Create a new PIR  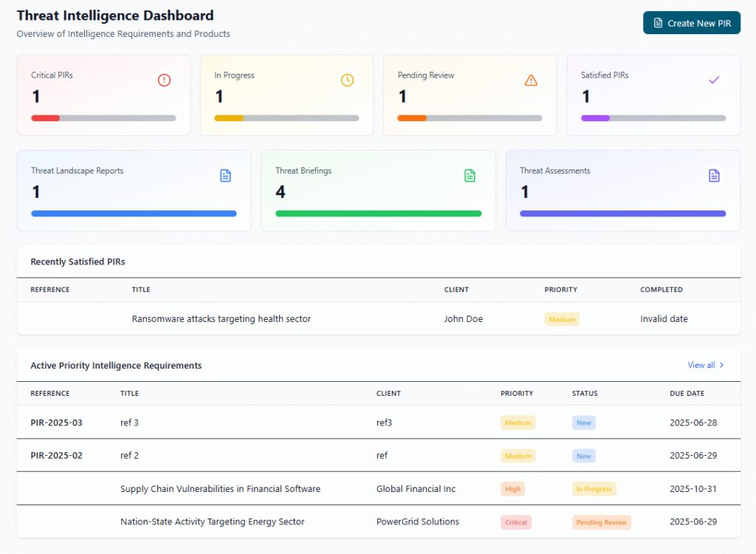[x=691, y=23]
